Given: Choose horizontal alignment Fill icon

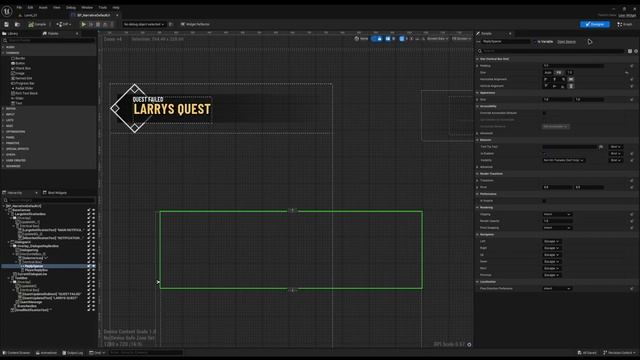Looking at the screenshot, I should [571, 79].
